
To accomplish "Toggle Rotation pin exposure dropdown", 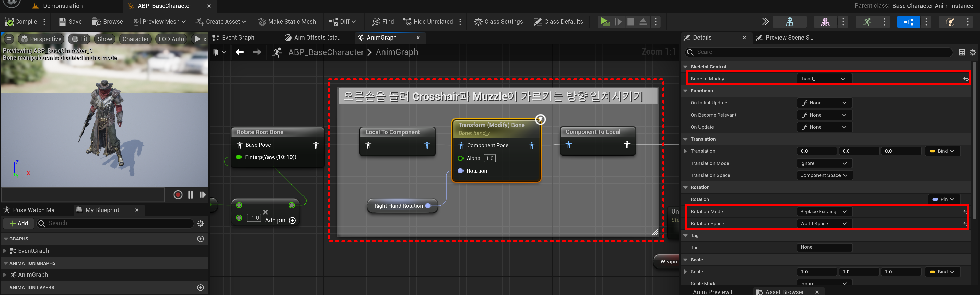I will [x=943, y=199].
